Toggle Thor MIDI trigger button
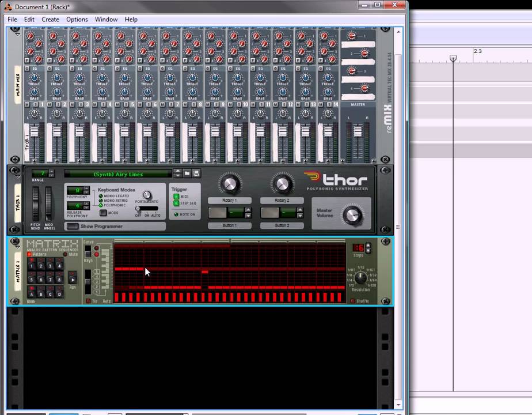The width and height of the screenshot is (532, 415). [176, 197]
